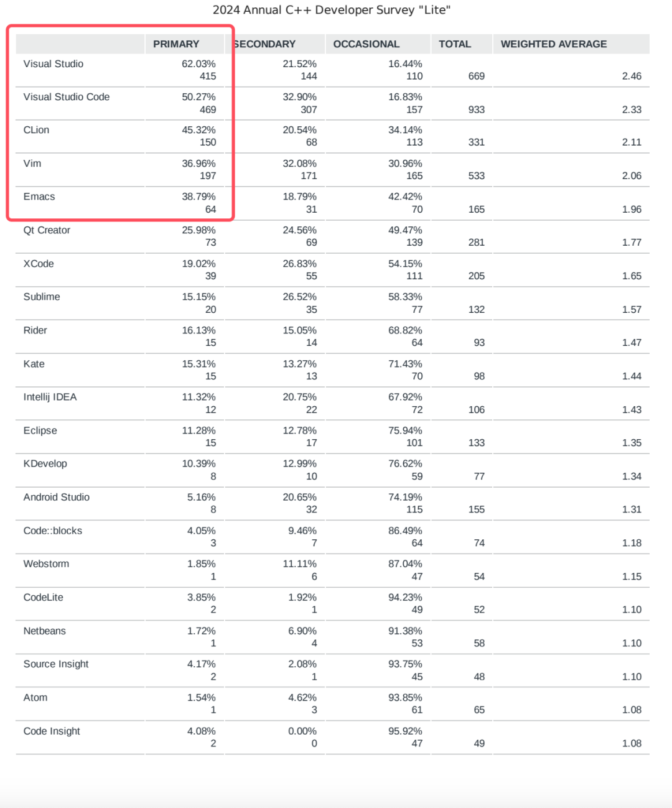This screenshot has width=672, height=808.
Task: Select the WEIGHTED AVERAGE column header
Action: pos(554,44)
